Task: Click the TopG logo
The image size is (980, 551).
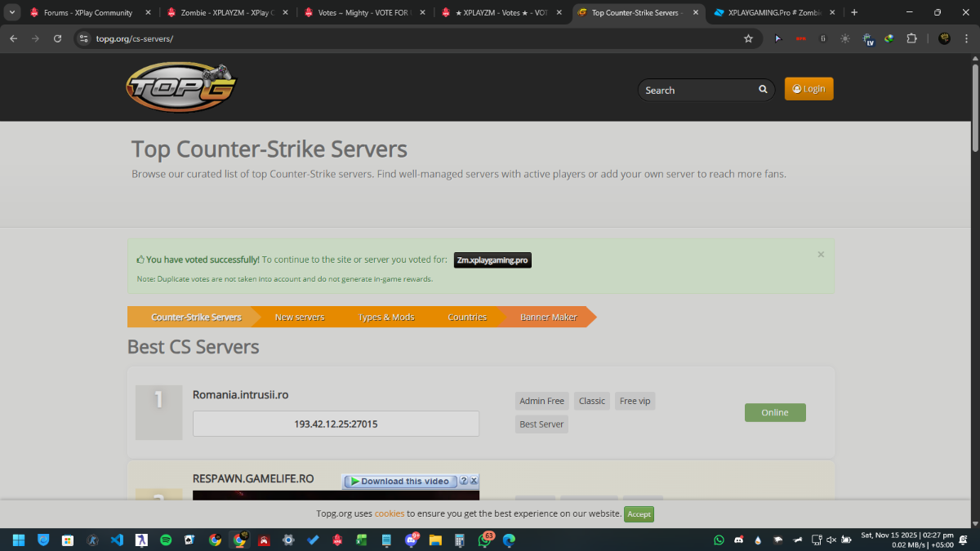Action: pos(181,87)
